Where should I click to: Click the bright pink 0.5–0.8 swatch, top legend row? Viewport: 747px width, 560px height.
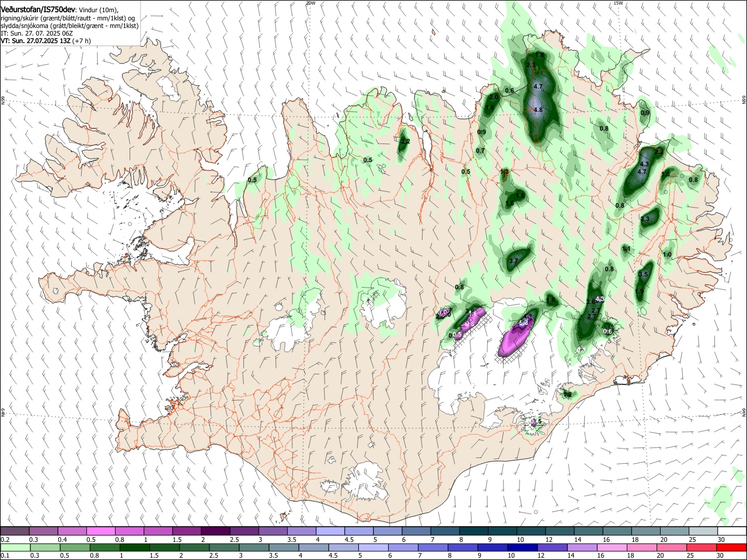100,531
